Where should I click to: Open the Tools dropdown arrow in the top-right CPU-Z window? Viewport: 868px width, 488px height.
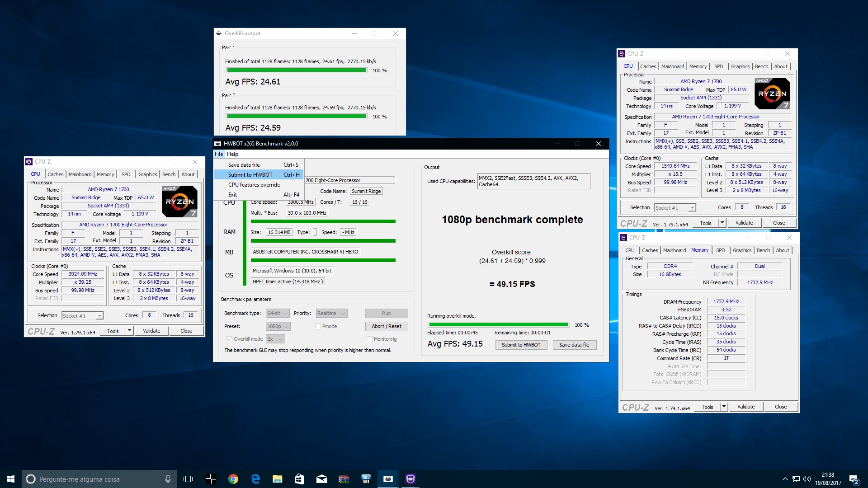tap(722, 223)
